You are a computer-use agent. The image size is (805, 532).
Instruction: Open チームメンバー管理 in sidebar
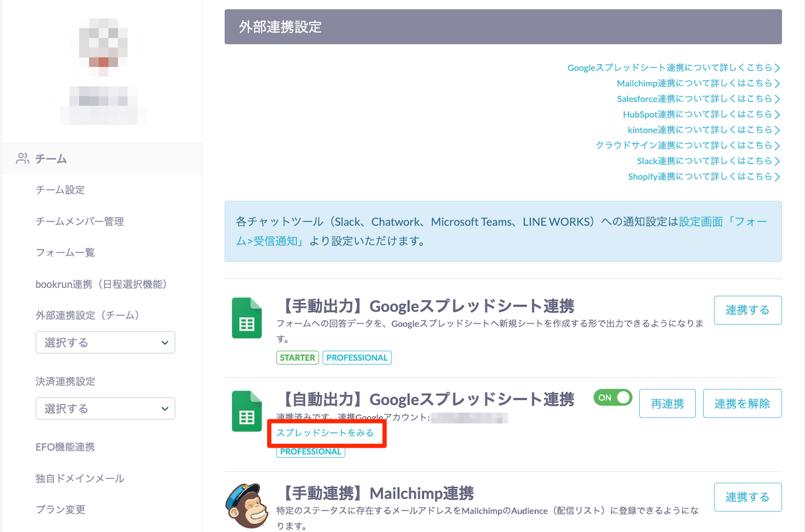pos(80,221)
